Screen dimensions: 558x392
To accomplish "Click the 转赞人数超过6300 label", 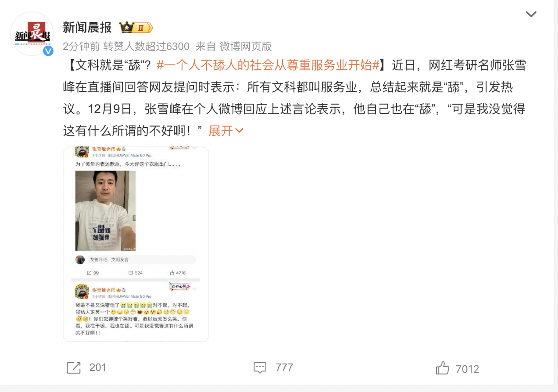I will pyautogui.click(x=146, y=46).
